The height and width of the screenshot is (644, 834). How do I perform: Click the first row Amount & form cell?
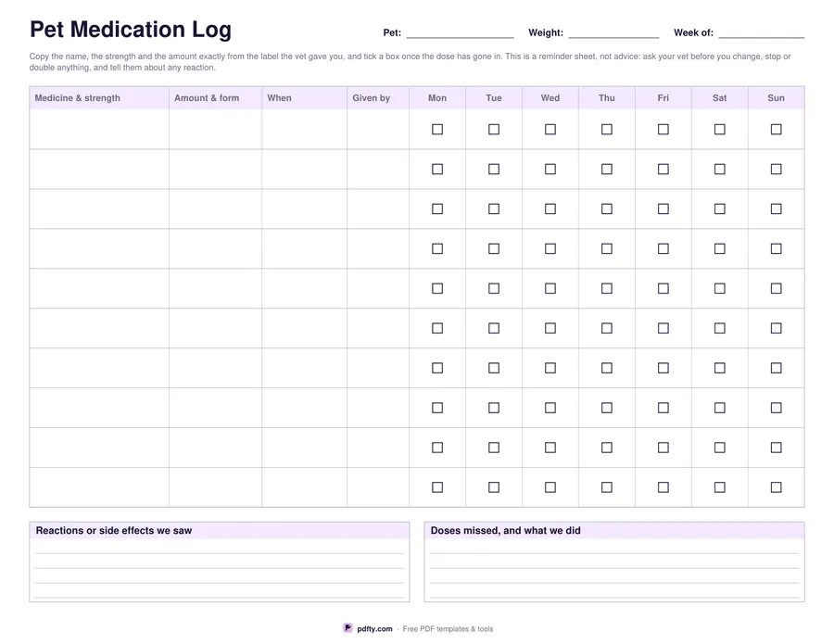(215, 129)
